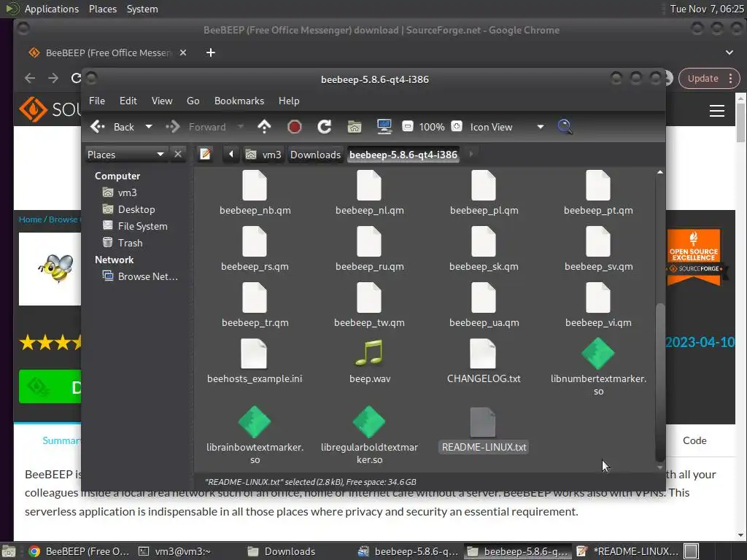
Task: Open the View menu
Action: [162, 101]
